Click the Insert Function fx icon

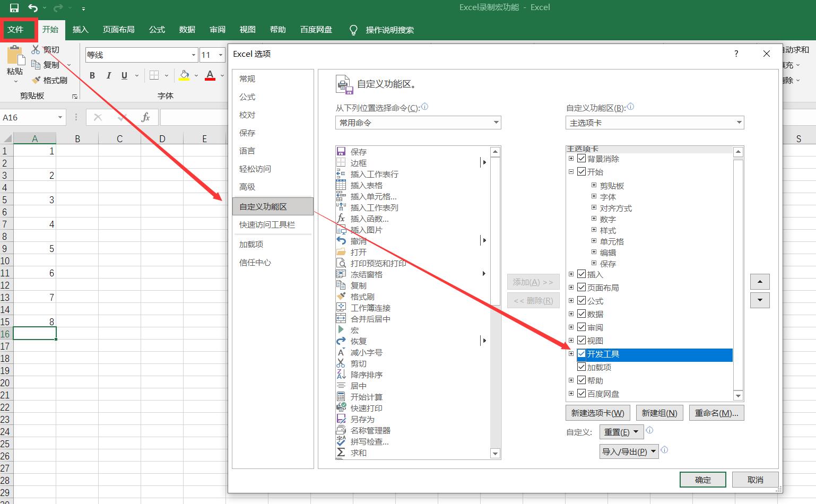[145, 117]
